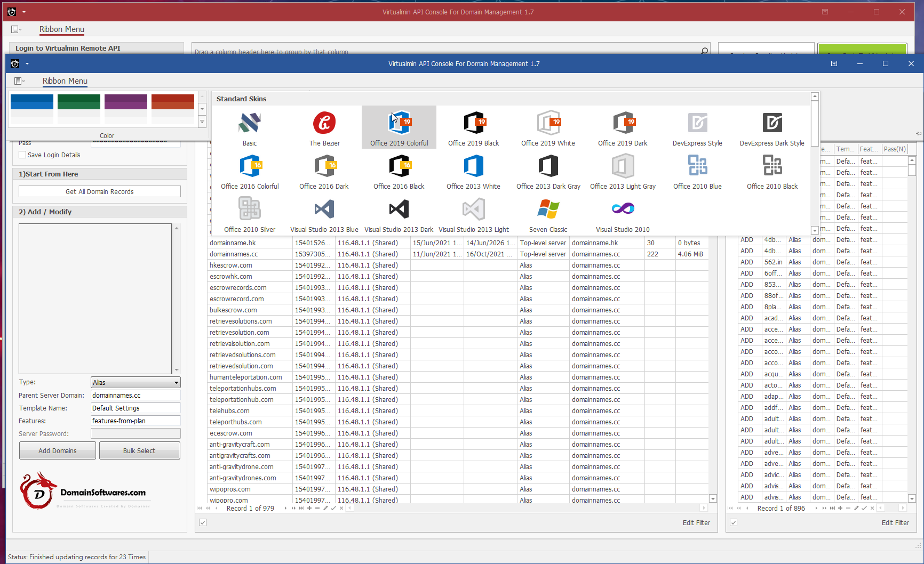Select the 562.in cell in the right grid

point(774,262)
